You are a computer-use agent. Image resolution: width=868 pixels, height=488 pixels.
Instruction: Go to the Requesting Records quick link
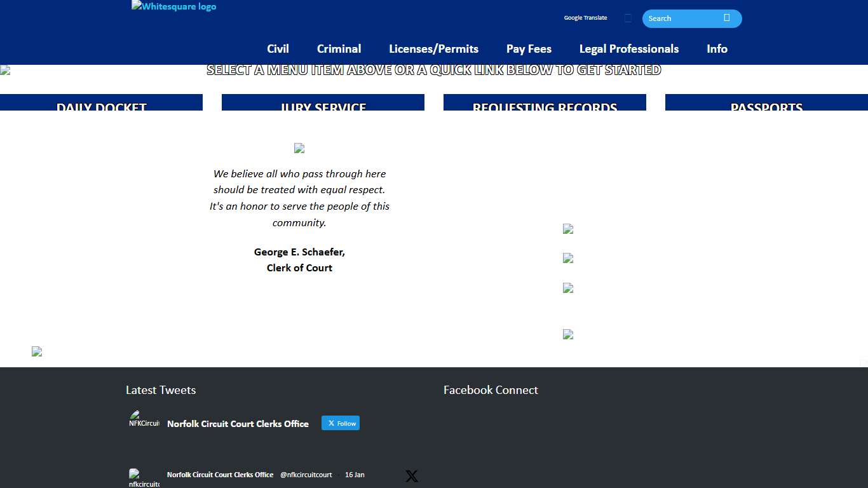click(545, 104)
